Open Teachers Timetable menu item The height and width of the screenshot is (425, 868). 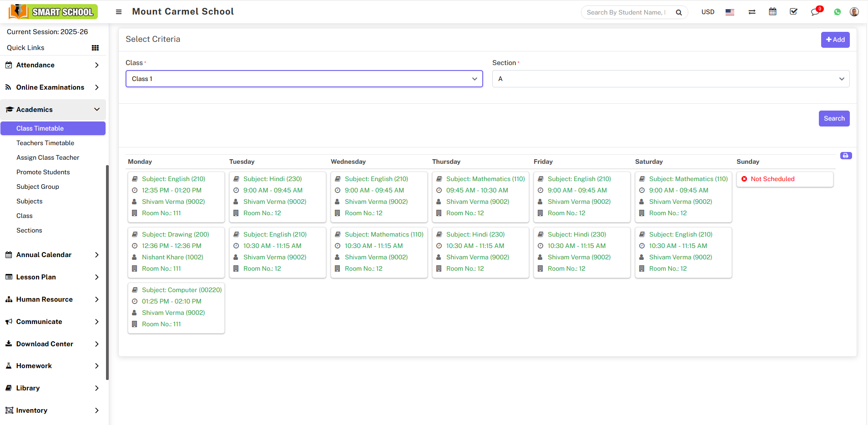point(45,143)
